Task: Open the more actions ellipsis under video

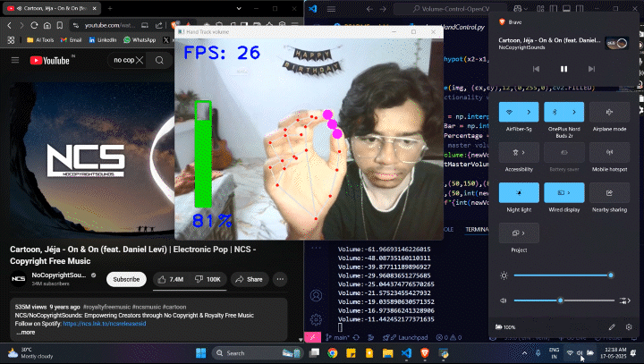Action: click(x=280, y=279)
